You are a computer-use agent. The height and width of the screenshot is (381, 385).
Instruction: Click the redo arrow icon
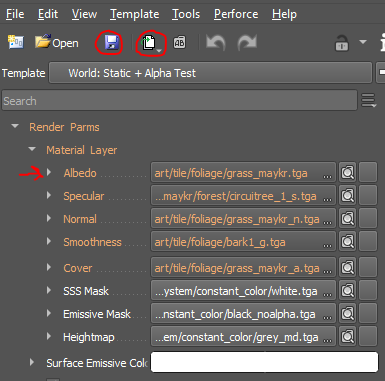pyautogui.click(x=247, y=43)
